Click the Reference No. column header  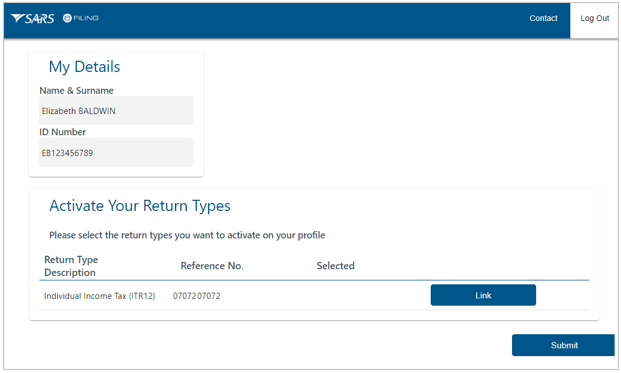pos(212,266)
